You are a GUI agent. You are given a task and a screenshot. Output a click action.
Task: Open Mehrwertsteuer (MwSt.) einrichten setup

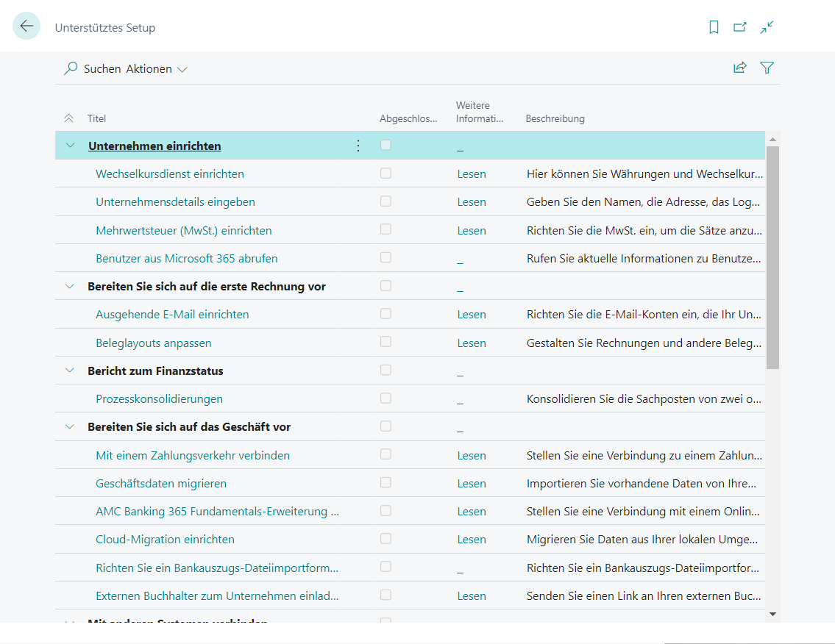pos(184,230)
